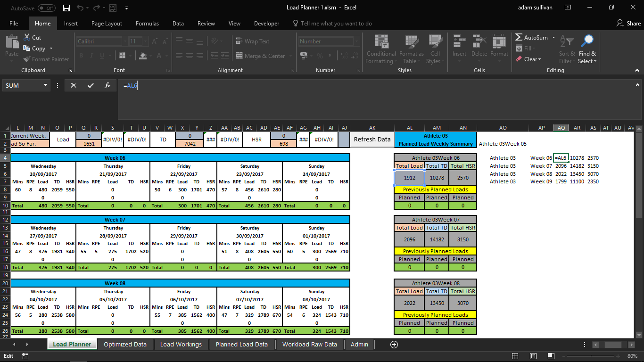The image size is (644, 362).
Task: Switch to the Planned Load Data sheet
Action: click(x=241, y=345)
